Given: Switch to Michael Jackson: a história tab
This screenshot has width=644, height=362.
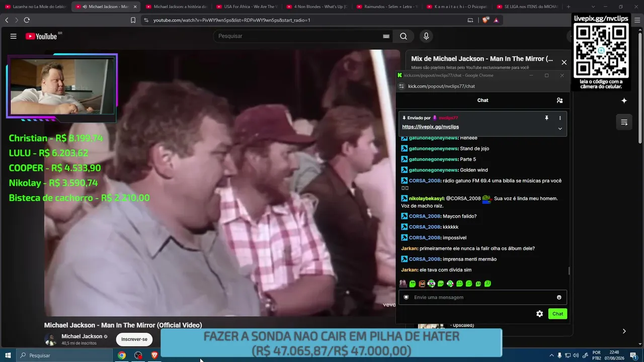Looking at the screenshot, I should (176, 7).
